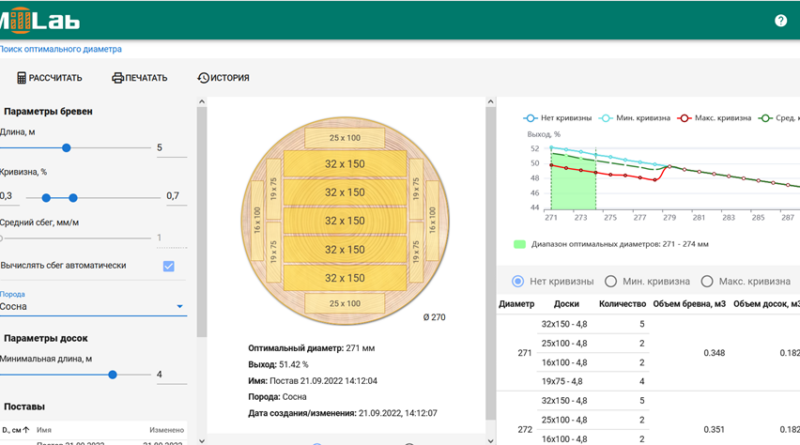This screenshot has width=800, height=445.
Task: Click the Диаметр column header
Action: click(516, 304)
